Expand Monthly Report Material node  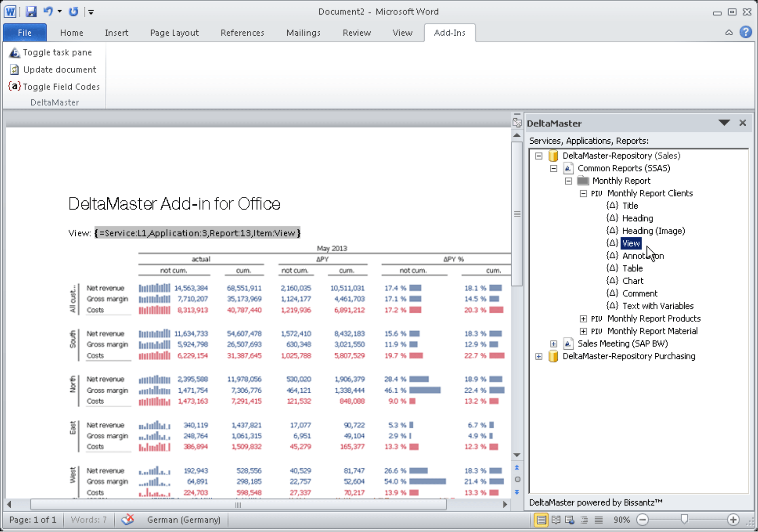point(583,331)
